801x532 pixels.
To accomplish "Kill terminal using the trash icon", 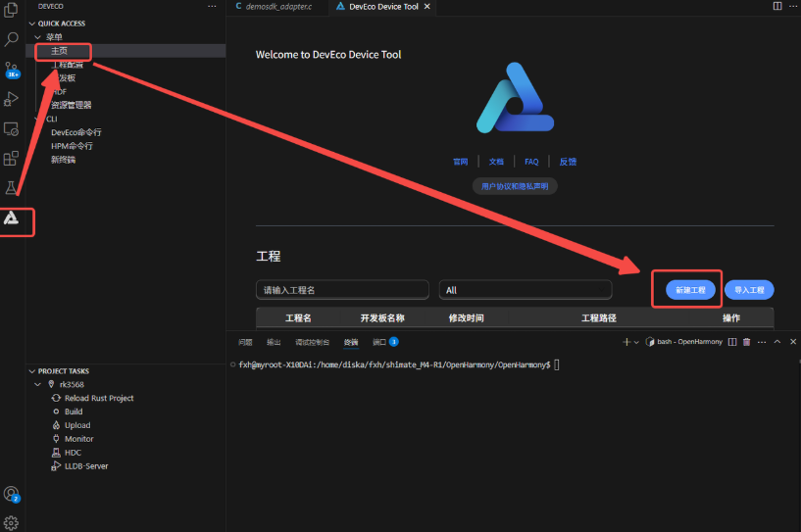I will 747,342.
